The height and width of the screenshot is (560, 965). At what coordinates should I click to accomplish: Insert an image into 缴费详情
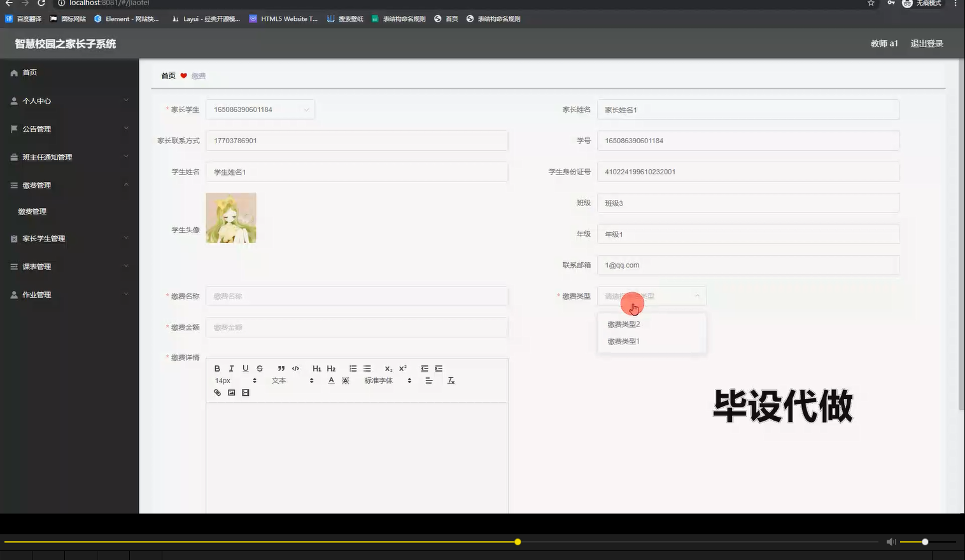(x=231, y=393)
